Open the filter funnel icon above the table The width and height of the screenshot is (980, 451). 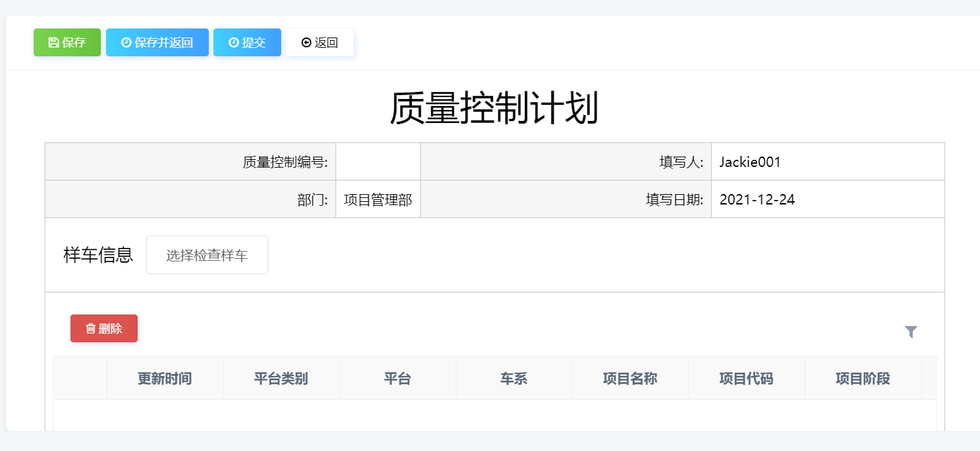(911, 331)
